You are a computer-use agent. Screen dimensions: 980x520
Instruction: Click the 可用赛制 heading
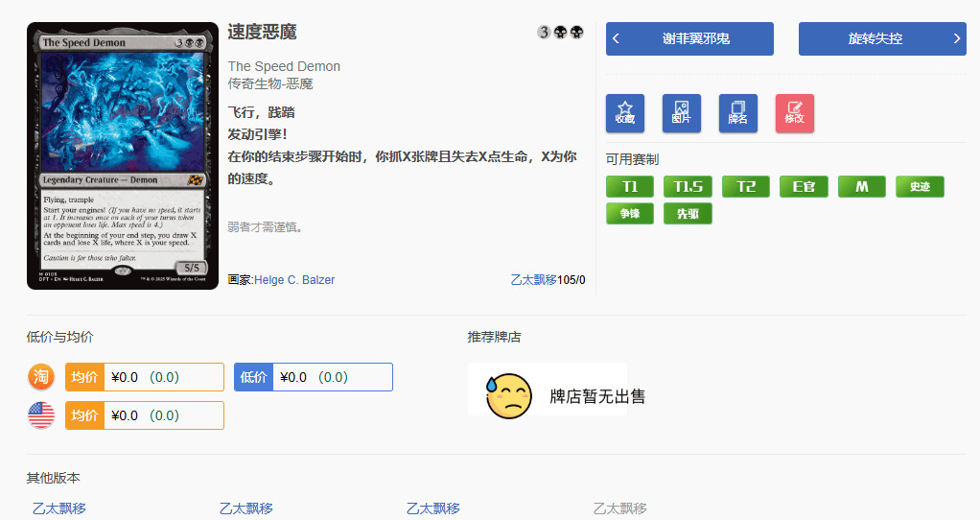tap(633, 159)
